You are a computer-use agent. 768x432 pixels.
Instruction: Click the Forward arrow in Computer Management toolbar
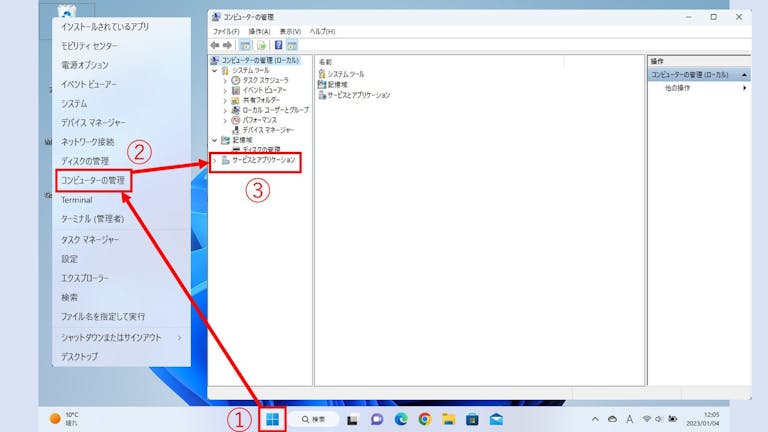pyautogui.click(x=227, y=46)
